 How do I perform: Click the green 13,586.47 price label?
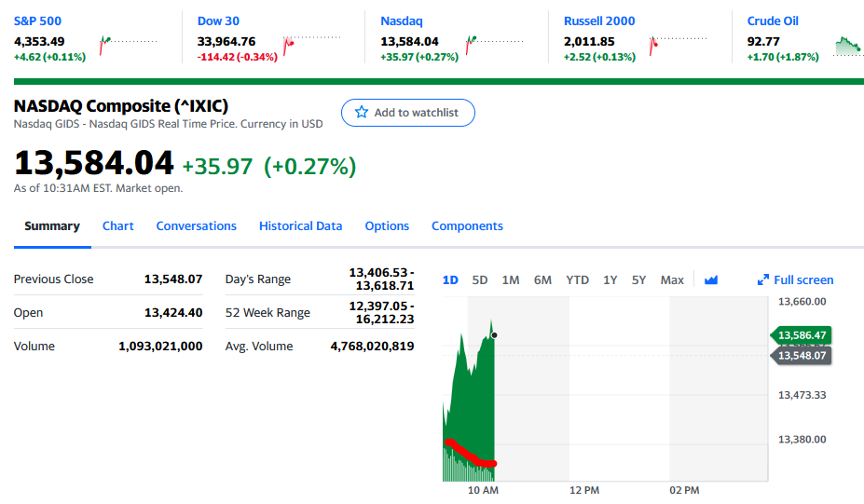802,334
